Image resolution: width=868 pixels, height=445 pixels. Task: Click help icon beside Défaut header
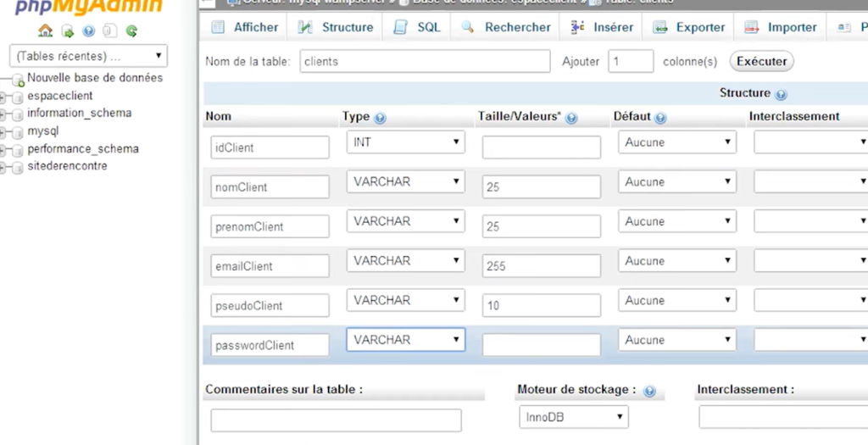(x=660, y=118)
